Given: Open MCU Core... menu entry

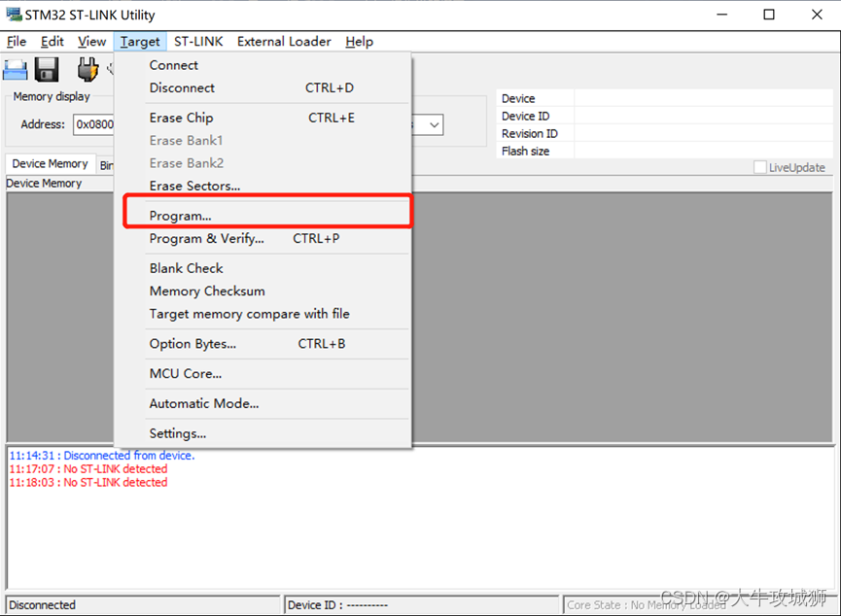Looking at the screenshot, I should 263,374.
